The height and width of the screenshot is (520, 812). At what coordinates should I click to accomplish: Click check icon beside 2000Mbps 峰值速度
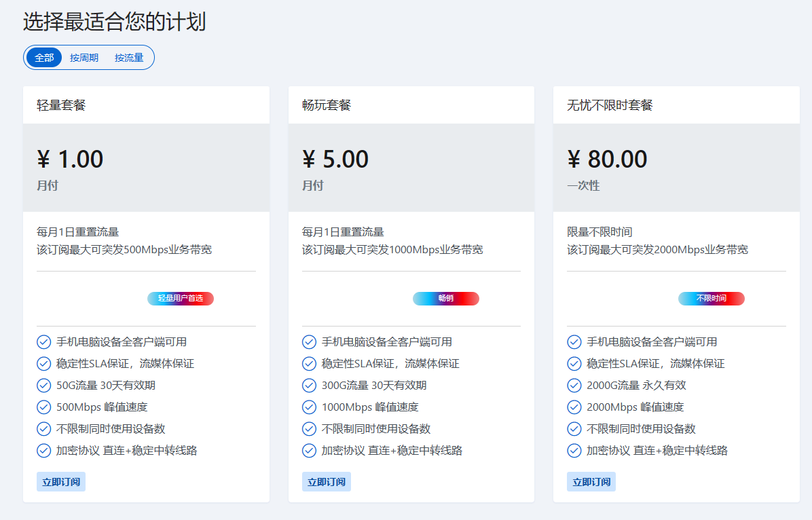point(574,407)
